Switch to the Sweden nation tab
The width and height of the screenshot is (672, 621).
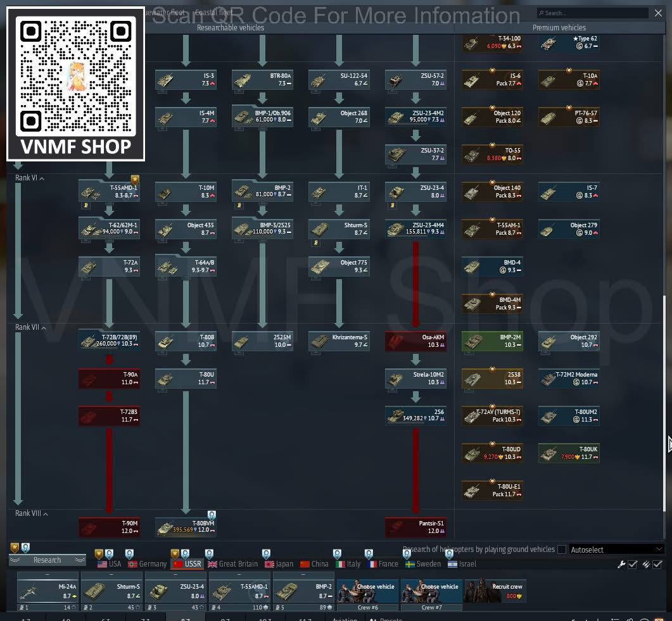[423, 563]
